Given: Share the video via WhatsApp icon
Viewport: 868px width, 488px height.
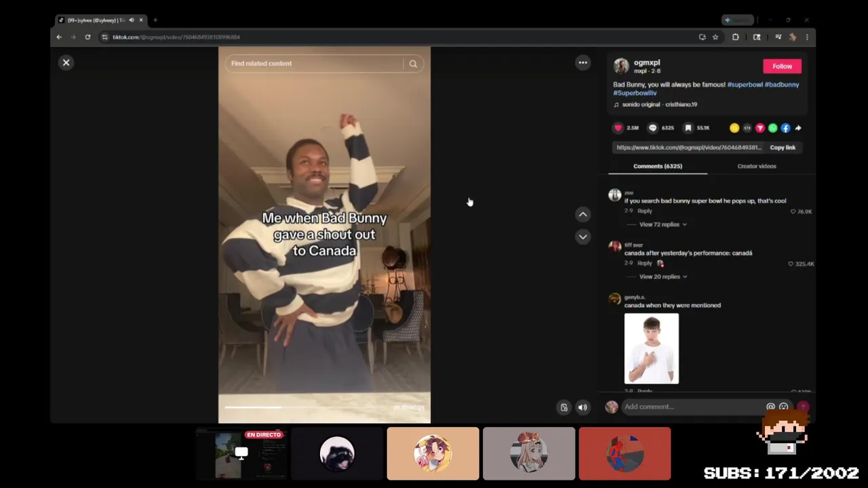Looking at the screenshot, I should (x=773, y=127).
